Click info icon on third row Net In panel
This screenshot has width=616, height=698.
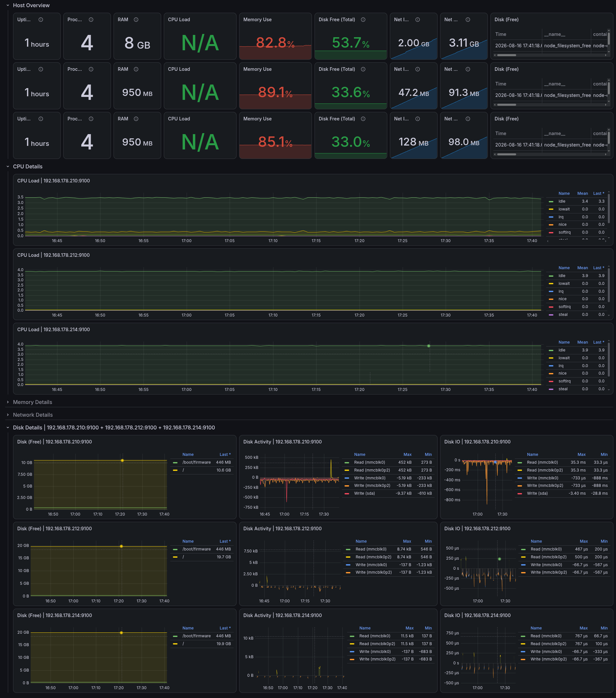pos(417,118)
